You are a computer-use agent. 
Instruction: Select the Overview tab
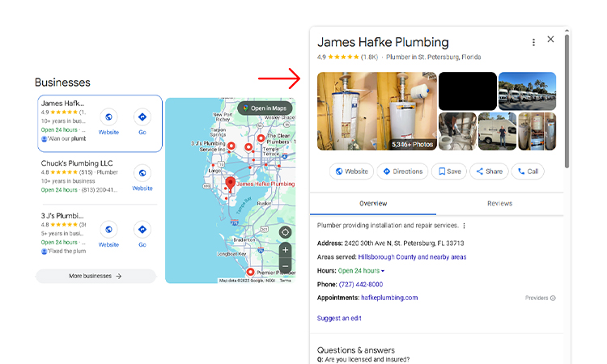(373, 203)
